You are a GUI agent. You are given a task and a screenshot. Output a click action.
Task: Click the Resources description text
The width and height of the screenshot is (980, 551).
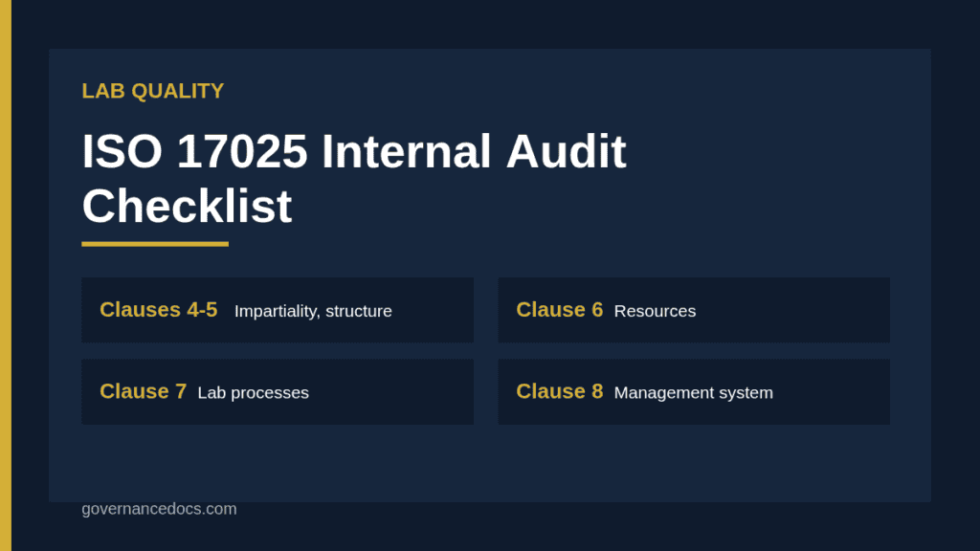[x=655, y=311]
